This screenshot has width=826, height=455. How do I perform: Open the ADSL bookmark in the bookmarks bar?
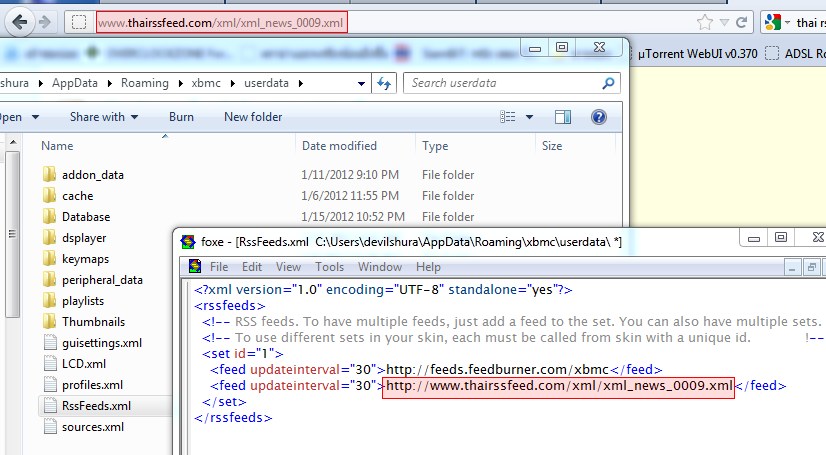coord(795,54)
